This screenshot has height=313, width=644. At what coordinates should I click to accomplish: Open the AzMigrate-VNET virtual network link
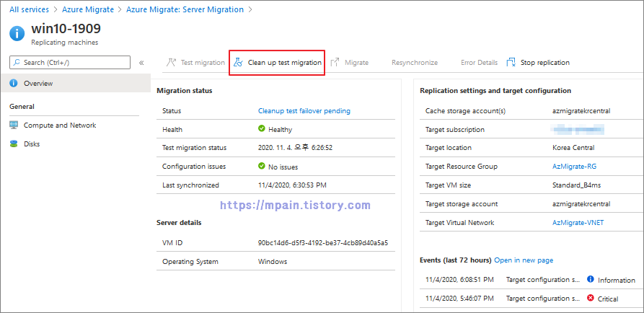point(578,223)
